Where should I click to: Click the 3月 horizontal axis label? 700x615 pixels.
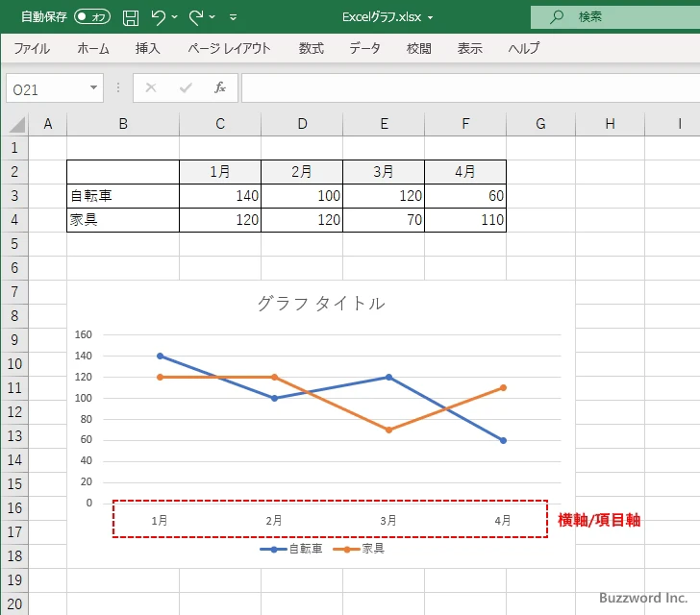point(388,521)
